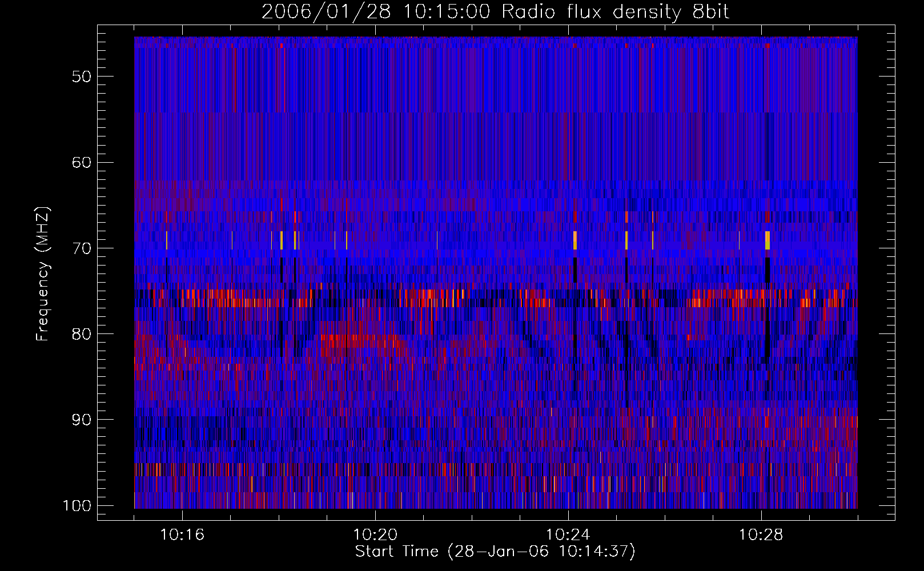Click the 10:16 time tick label
Screen dimensions: 924x571
pyautogui.click(x=182, y=535)
